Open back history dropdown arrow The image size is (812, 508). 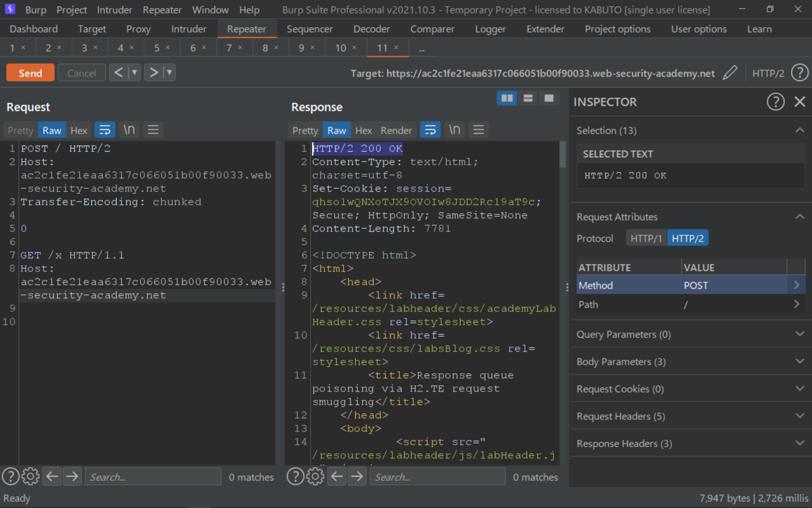click(135, 73)
